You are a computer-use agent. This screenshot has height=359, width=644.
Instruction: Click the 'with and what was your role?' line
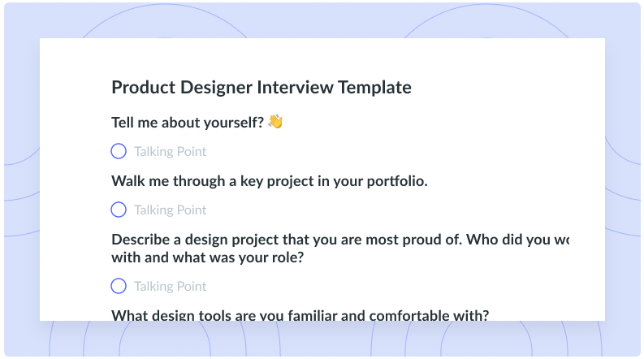pos(207,257)
